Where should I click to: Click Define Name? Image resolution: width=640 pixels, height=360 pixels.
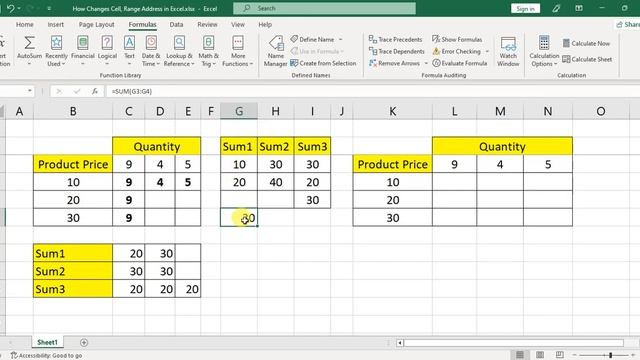pos(312,40)
